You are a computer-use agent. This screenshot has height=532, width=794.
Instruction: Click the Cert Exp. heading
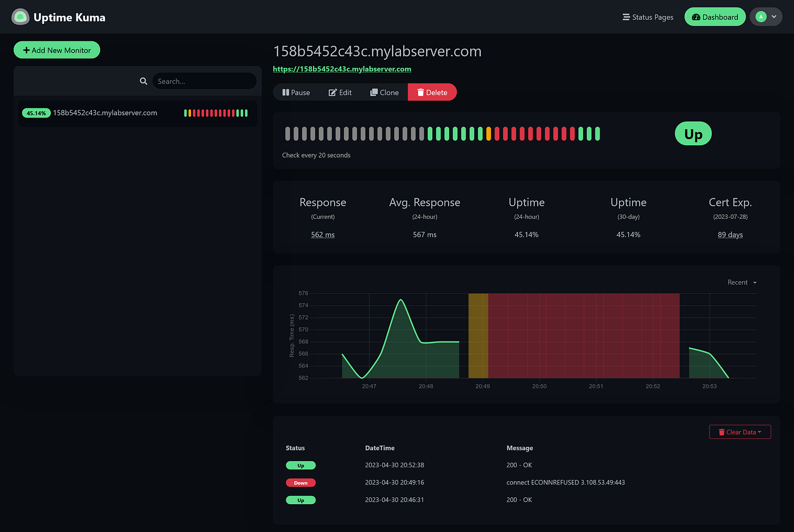(730, 202)
